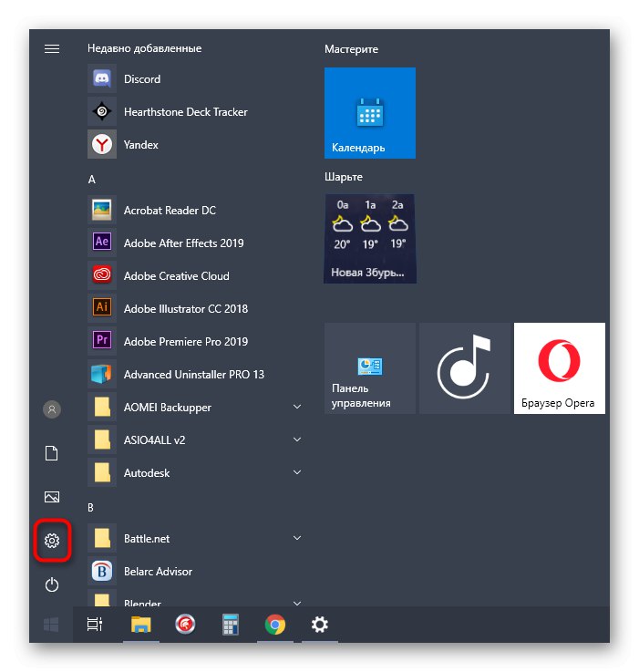Viewport: 639px width, 672px height.
Task: Click the Шарьте group title
Action: click(x=344, y=177)
